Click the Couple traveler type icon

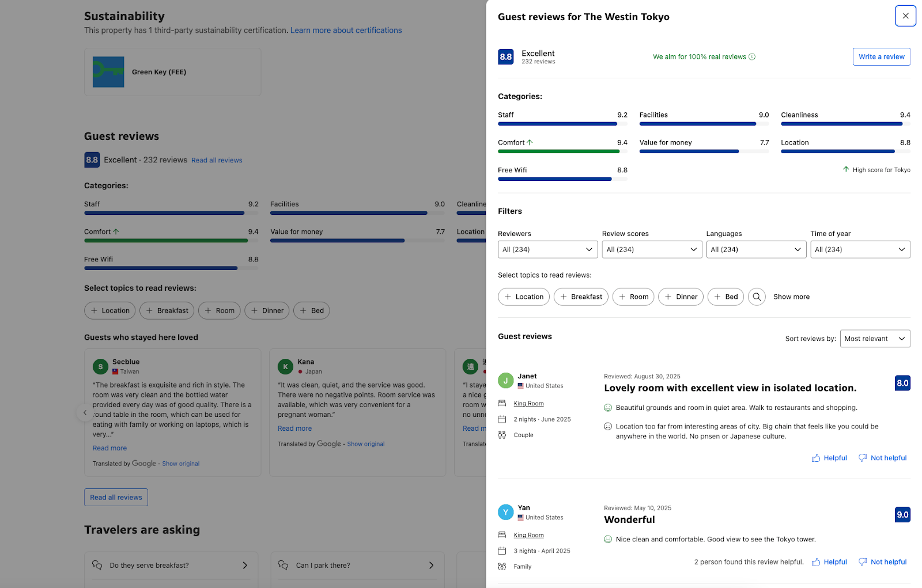(502, 435)
